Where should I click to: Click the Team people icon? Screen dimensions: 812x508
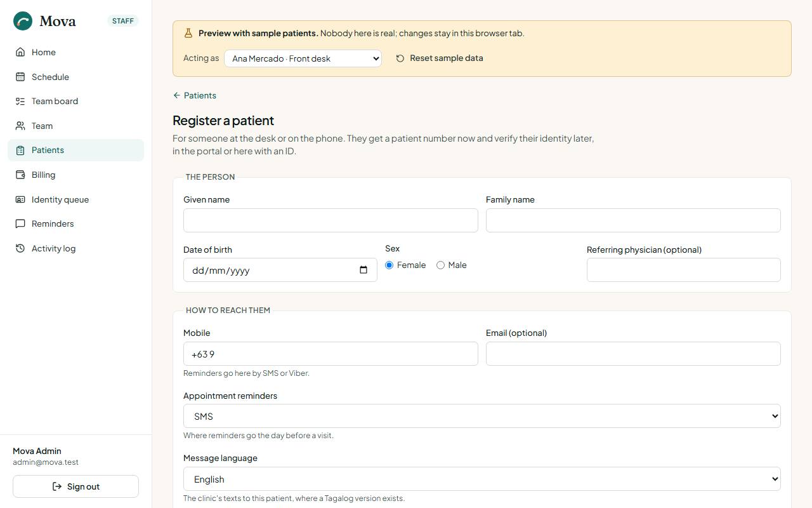tap(20, 126)
